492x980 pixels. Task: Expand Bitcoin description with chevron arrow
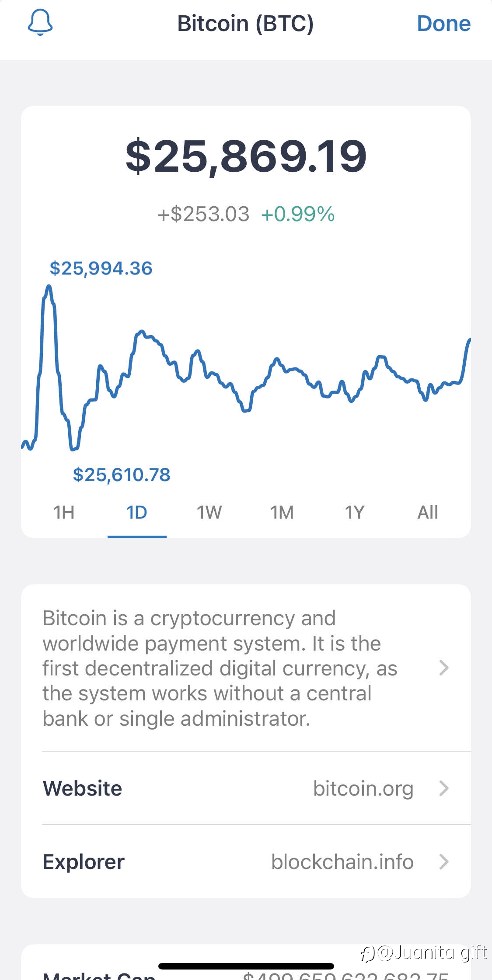coord(444,668)
